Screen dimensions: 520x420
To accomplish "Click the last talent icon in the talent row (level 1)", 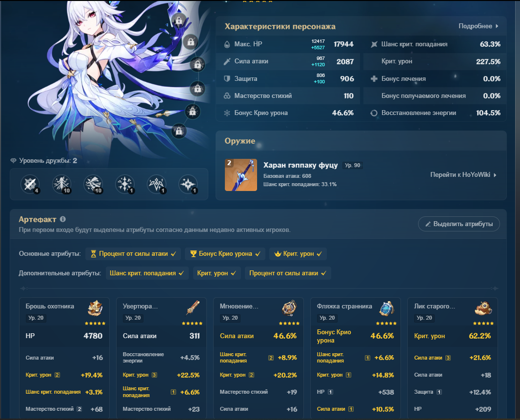I will (188, 184).
